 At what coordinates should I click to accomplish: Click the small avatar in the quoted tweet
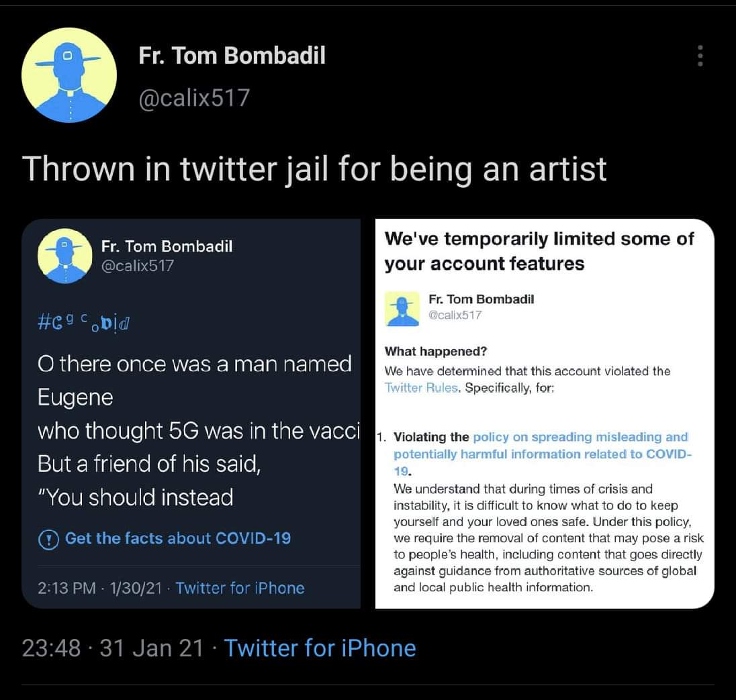click(x=64, y=256)
